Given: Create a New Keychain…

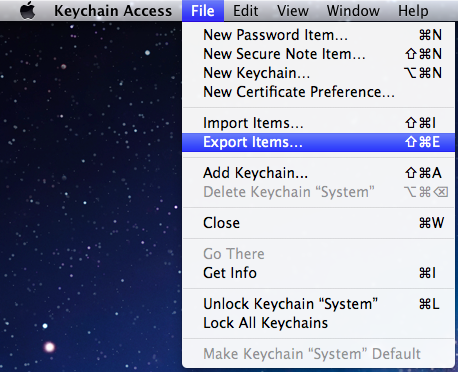Looking at the screenshot, I should tap(318, 73).
